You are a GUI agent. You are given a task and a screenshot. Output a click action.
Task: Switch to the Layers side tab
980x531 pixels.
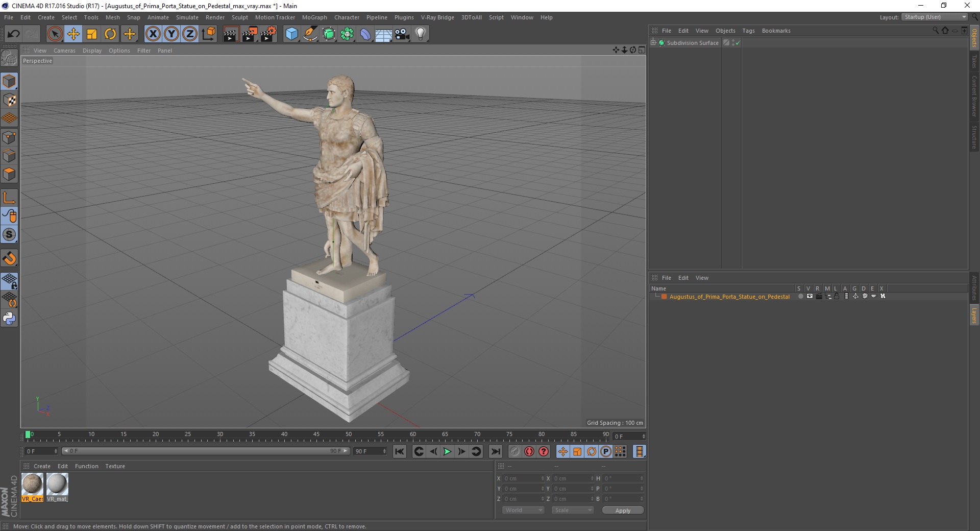click(x=974, y=316)
